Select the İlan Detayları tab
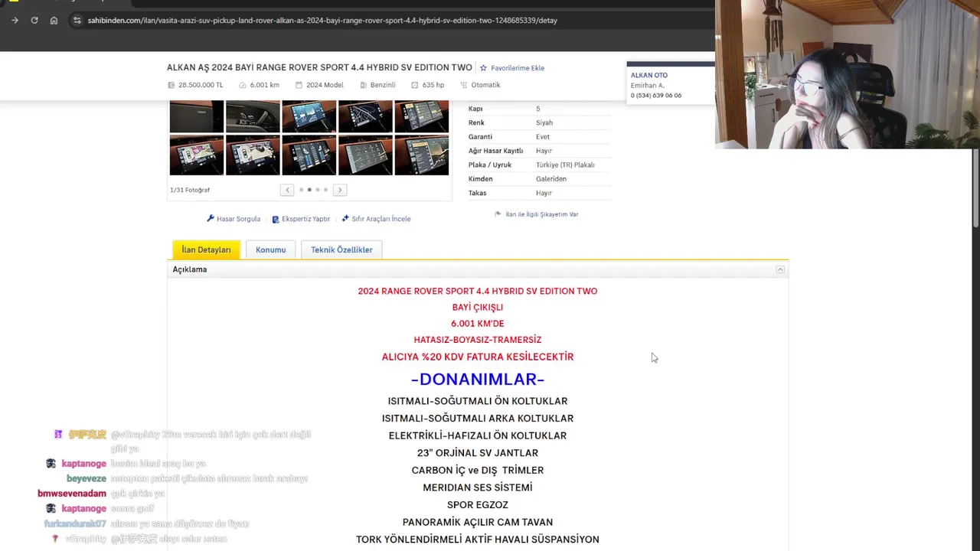Screen dimensions: 980x551 pyautogui.click(x=206, y=249)
